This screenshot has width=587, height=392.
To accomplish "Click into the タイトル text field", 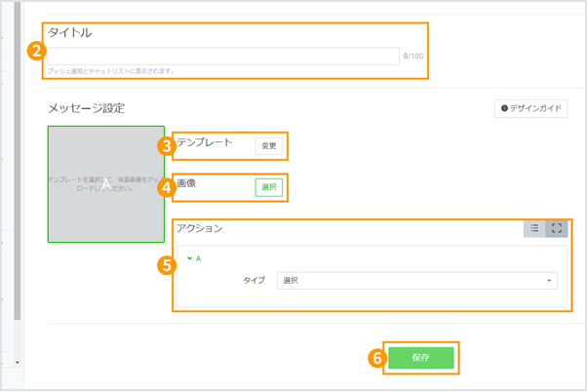I will pyautogui.click(x=223, y=57).
